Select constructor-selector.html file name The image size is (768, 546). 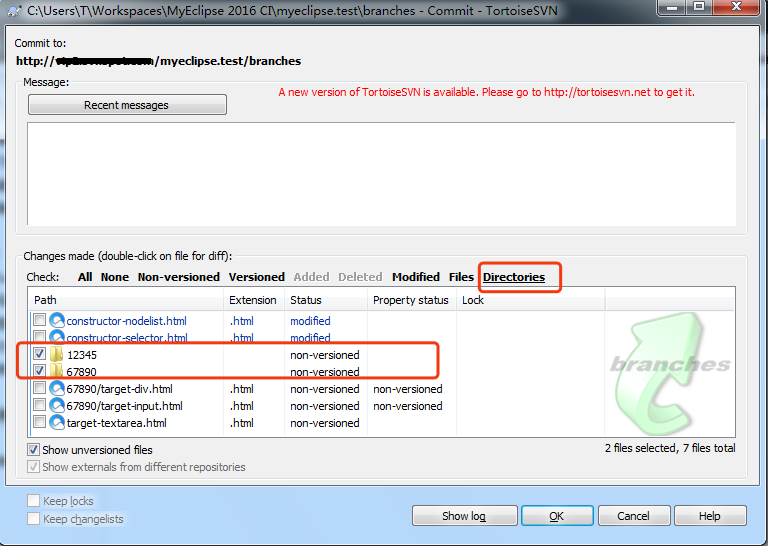pos(127,337)
